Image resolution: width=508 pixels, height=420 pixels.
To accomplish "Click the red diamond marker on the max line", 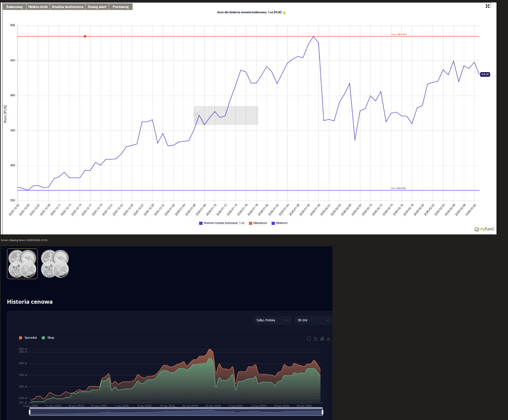I will tap(85, 36).
